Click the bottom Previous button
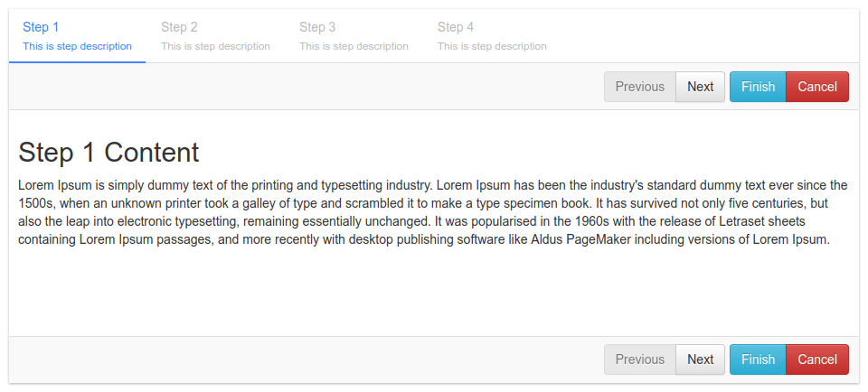 point(639,359)
